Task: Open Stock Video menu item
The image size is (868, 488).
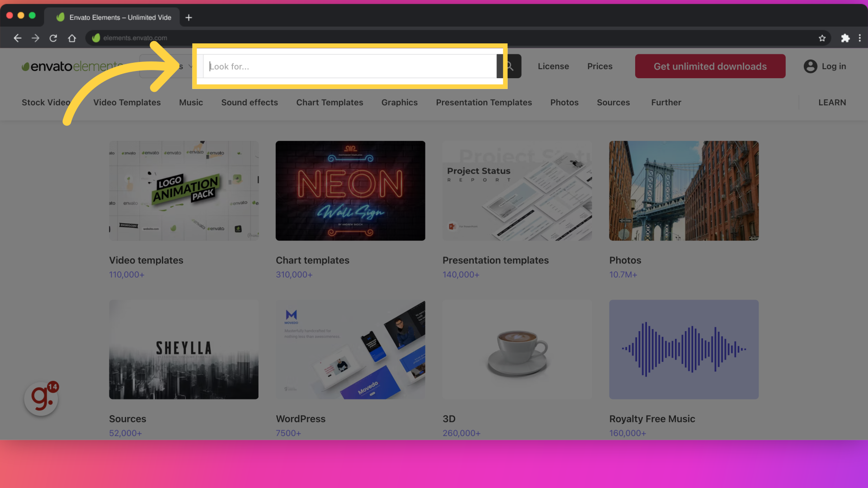Action: (46, 103)
